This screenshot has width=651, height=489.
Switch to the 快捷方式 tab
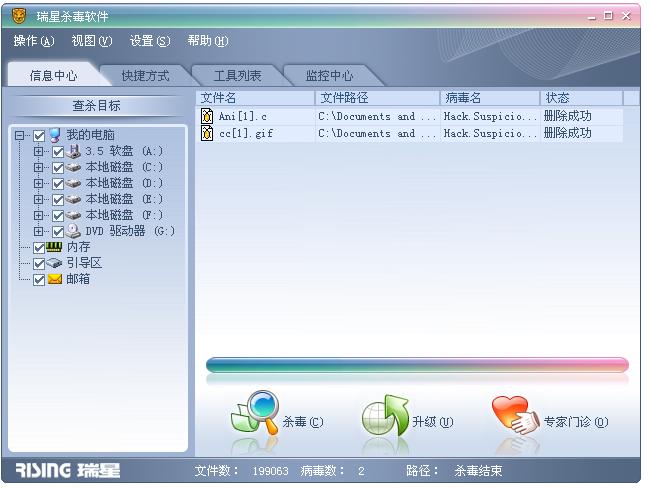[x=145, y=76]
